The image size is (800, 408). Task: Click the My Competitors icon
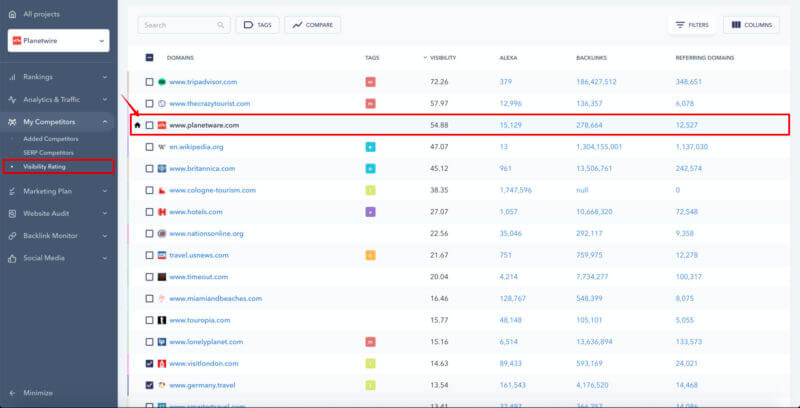(x=13, y=122)
